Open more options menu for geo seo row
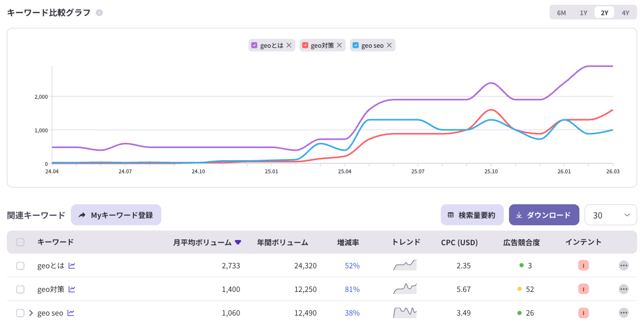The width and height of the screenshot is (644, 324). coord(624,313)
